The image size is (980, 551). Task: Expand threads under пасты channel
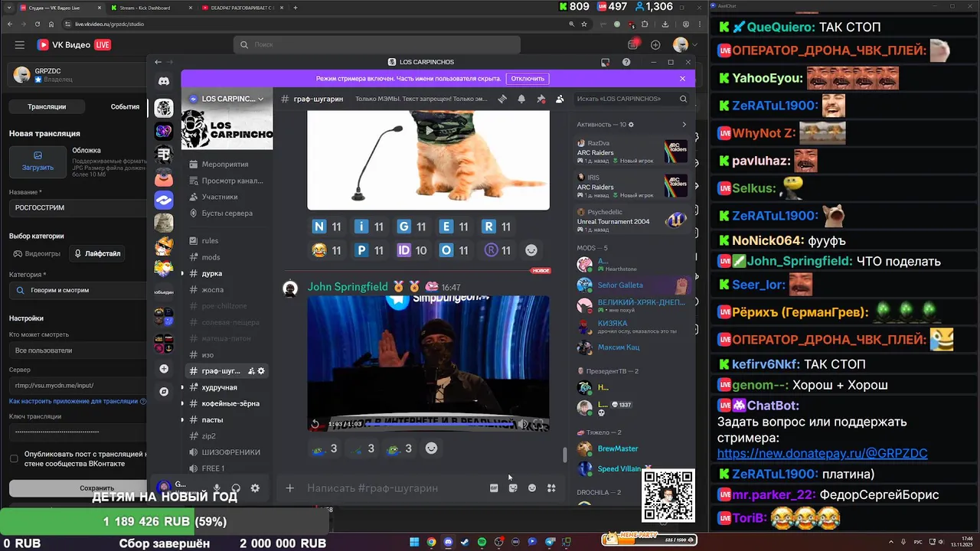coord(182,419)
